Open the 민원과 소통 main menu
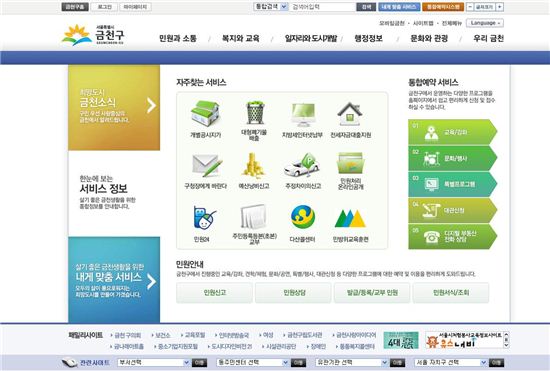This screenshot has width=550, height=371. (x=178, y=38)
